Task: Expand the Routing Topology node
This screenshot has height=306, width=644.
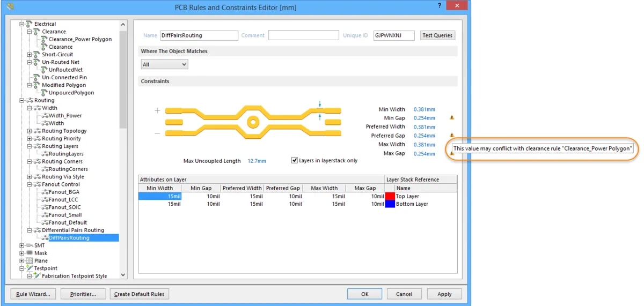Action: (x=30, y=131)
